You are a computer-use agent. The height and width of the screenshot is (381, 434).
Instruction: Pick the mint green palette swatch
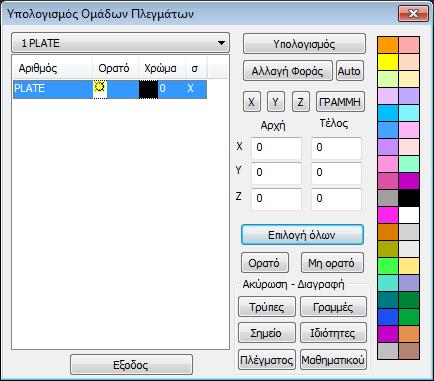pos(409,164)
